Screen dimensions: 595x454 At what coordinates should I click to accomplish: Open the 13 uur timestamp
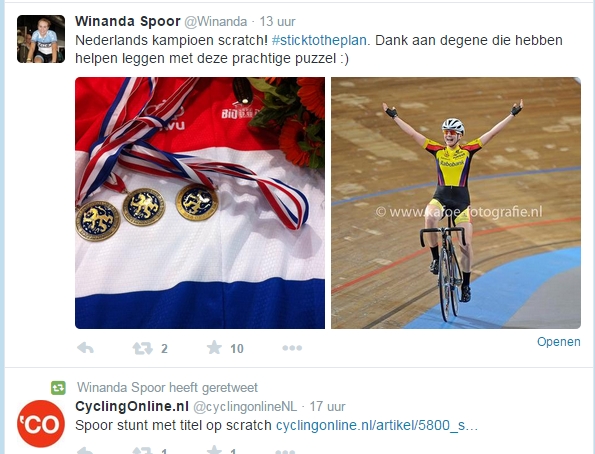pos(277,22)
